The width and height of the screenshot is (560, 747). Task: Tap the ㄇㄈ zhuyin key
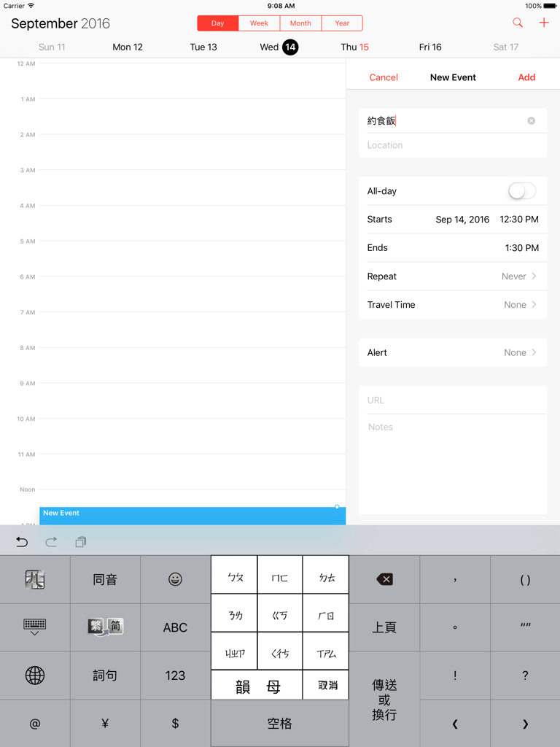[x=280, y=575]
